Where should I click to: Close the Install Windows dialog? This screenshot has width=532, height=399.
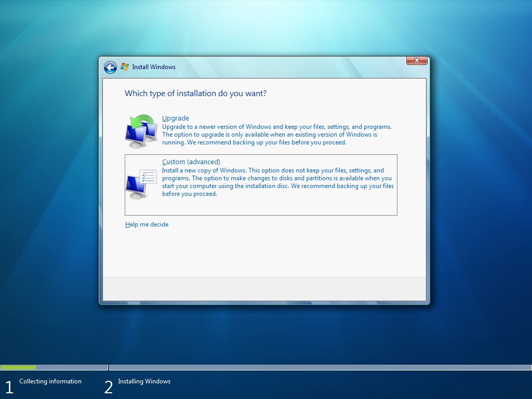(417, 60)
